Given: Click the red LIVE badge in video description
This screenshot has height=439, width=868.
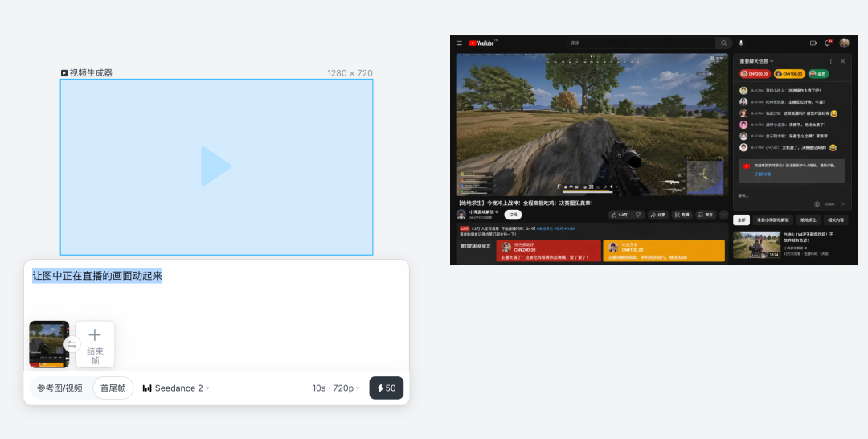Looking at the screenshot, I should click(x=465, y=228).
